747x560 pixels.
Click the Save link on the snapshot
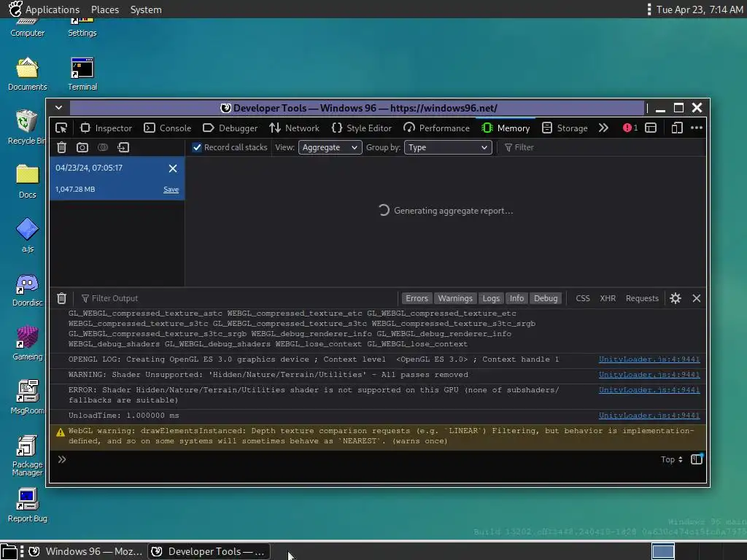tap(171, 190)
